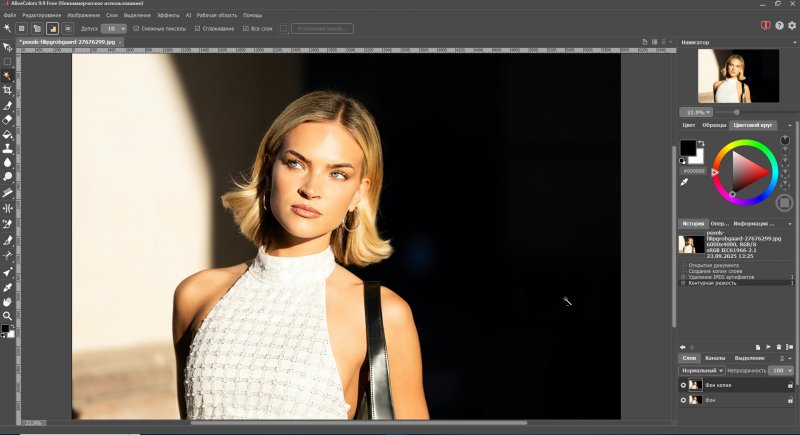Select the Clone Stamp tool
Viewport: 800px width, 435px height.
[7, 148]
